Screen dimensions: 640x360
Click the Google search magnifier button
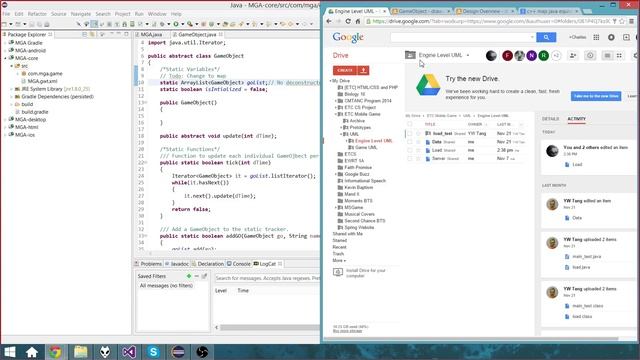[546, 37]
